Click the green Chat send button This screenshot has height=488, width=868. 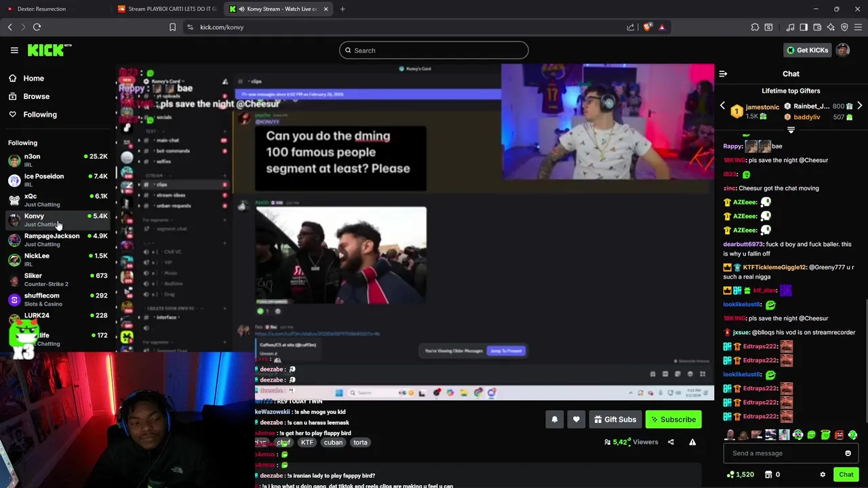(846, 474)
